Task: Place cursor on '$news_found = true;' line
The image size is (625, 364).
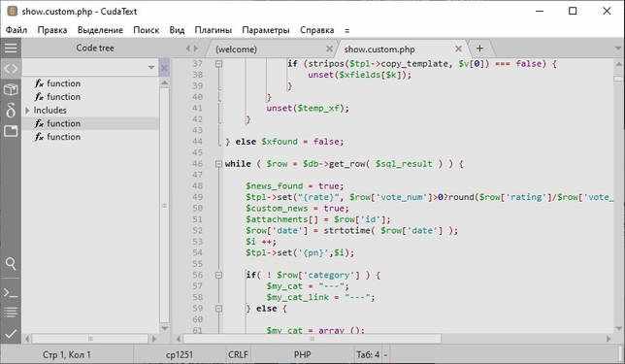Action: tap(295, 185)
